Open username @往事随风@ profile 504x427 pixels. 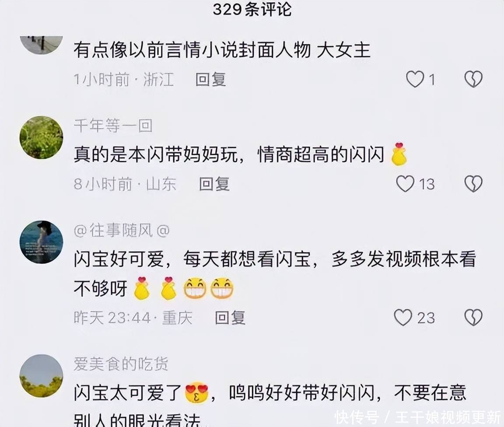122,230
